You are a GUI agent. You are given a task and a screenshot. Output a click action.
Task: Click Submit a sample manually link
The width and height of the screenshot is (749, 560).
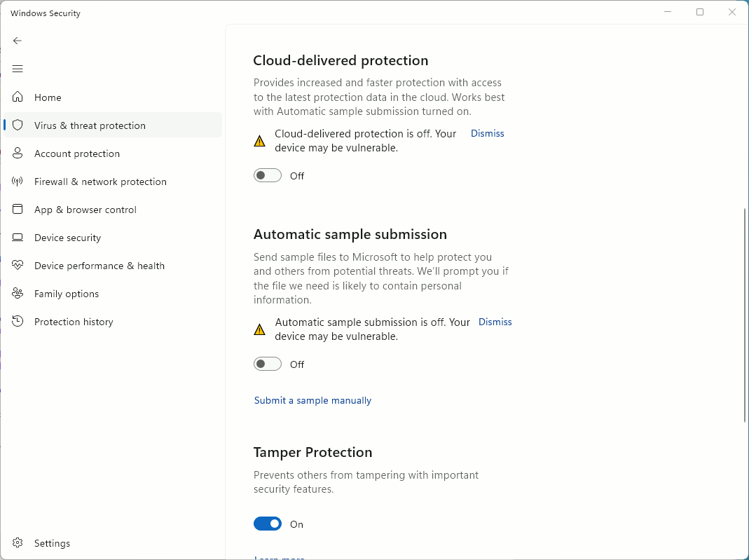[312, 400]
